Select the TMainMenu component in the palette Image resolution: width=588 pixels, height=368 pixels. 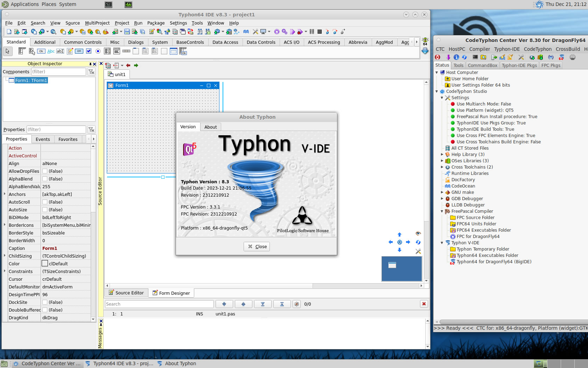(x=21, y=51)
